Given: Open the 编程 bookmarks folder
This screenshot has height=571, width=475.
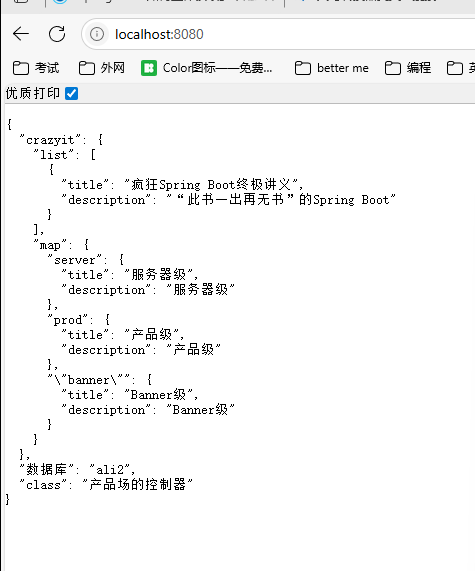Looking at the screenshot, I should 408,68.
